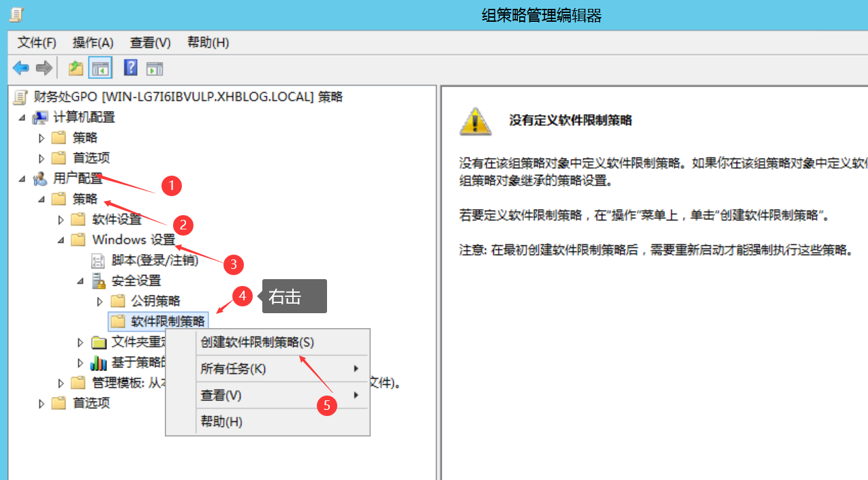
Task: Click the bar-chart icon of 基于策略 QoS
Action: [x=99, y=362]
